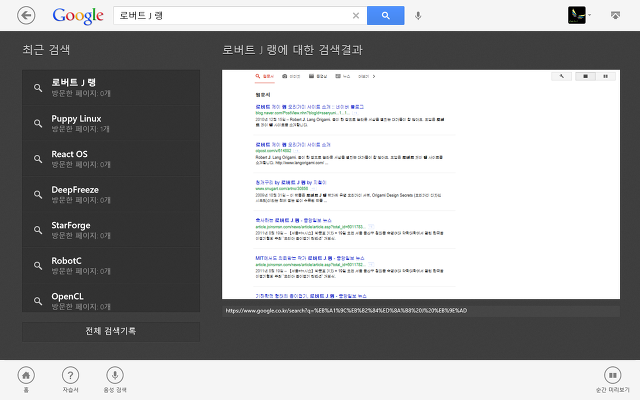Switch to the single-pane view button in preview
Screen dimensions: 640x400
coord(585,76)
